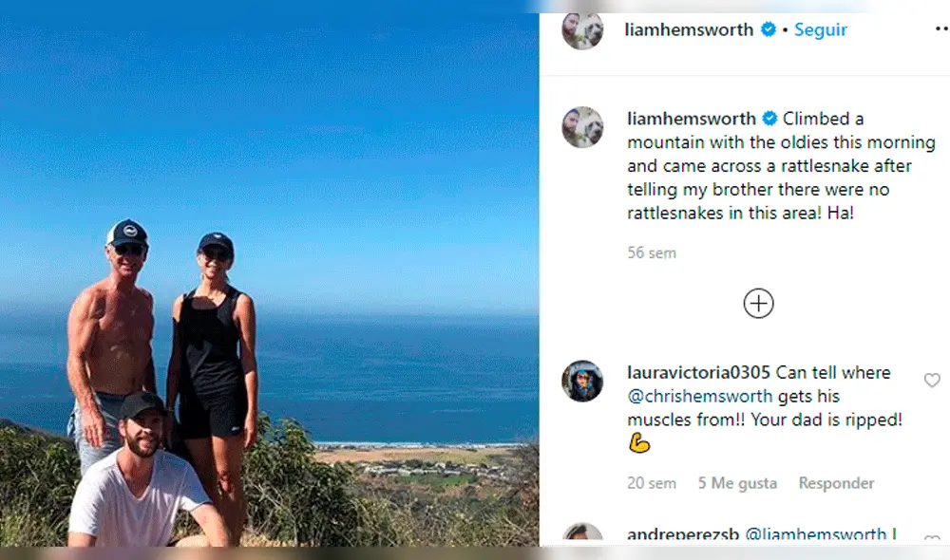Click the 56 sem post timestamp
The image size is (950, 560).
(x=652, y=253)
